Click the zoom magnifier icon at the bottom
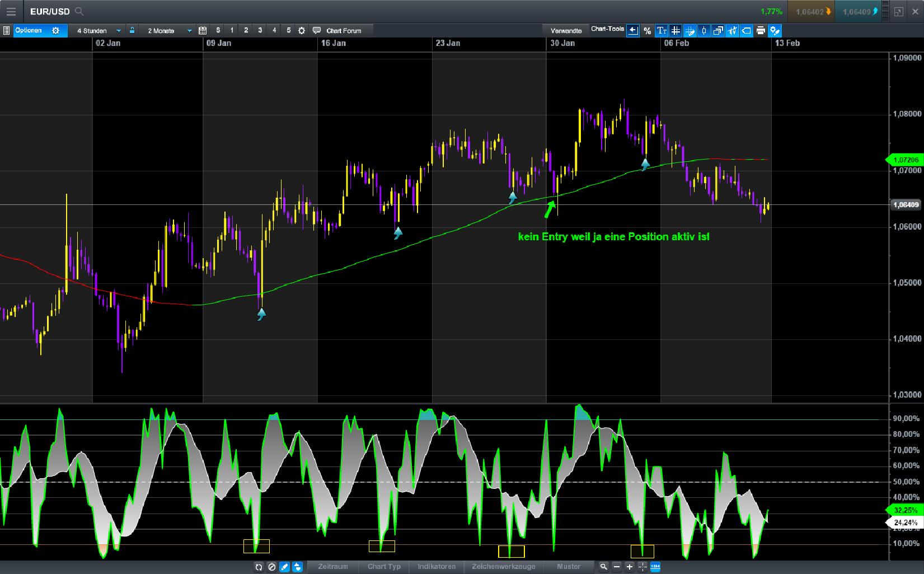Viewport: 924px width, 574px height. click(x=604, y=567)
